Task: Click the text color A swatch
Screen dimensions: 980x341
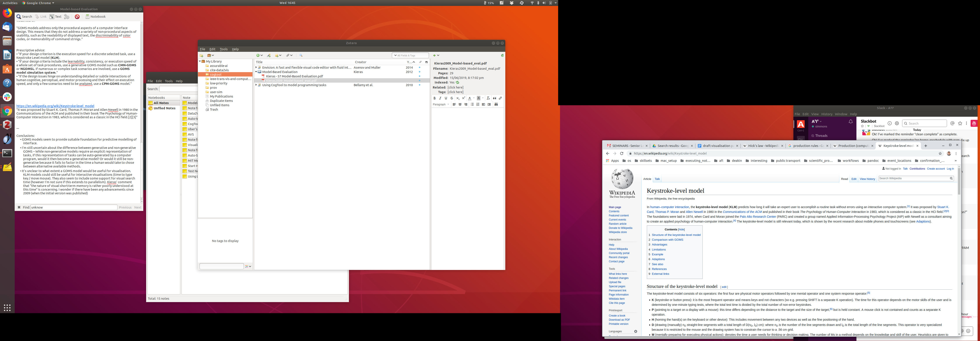Action: pos(469,98)
